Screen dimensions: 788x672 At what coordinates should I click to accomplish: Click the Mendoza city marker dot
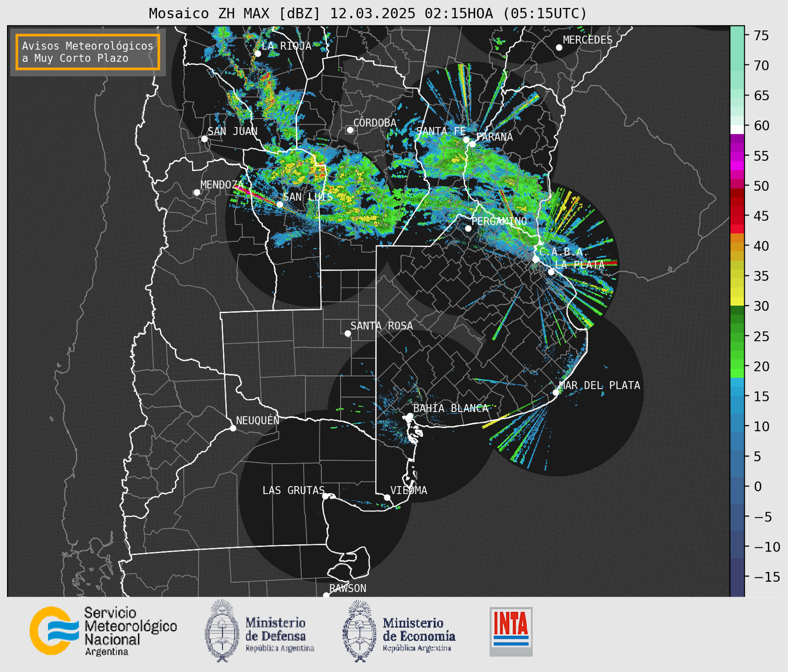coord(197,193)
